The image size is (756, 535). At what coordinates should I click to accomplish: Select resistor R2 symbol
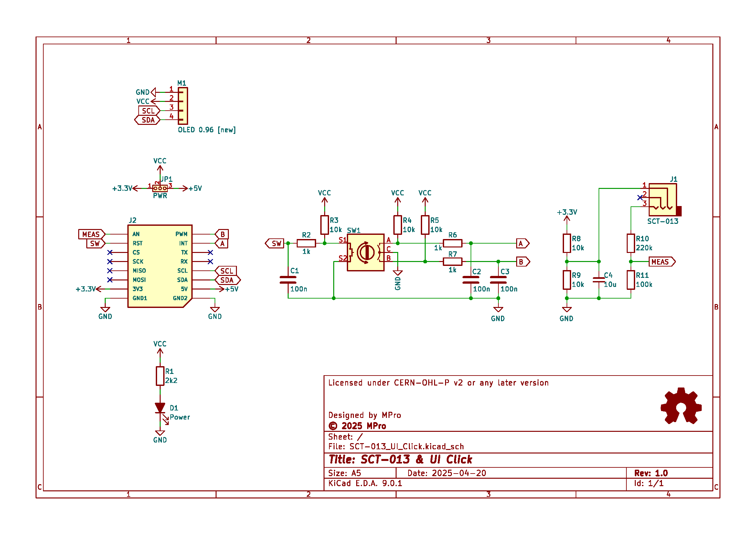tap(306, 244)
